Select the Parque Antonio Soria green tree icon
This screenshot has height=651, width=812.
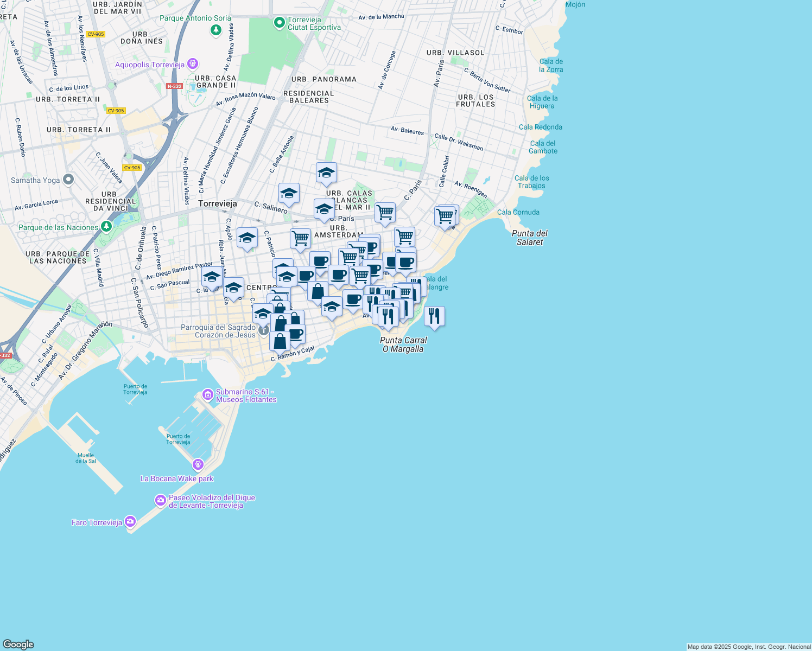point(216,30)
